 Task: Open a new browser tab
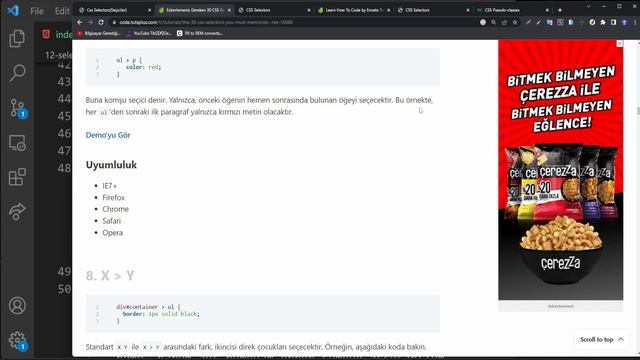point(560,10)
